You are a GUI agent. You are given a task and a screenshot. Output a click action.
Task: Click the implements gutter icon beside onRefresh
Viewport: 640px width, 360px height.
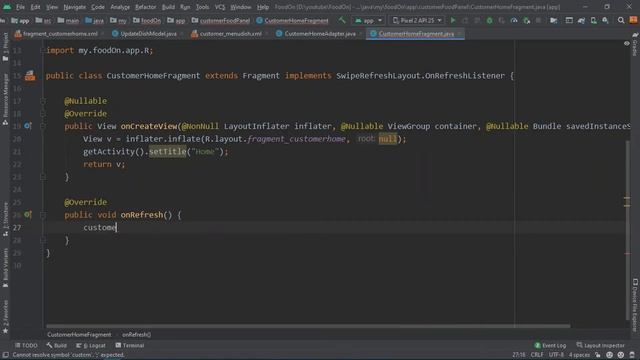click(x=27, y=214)
